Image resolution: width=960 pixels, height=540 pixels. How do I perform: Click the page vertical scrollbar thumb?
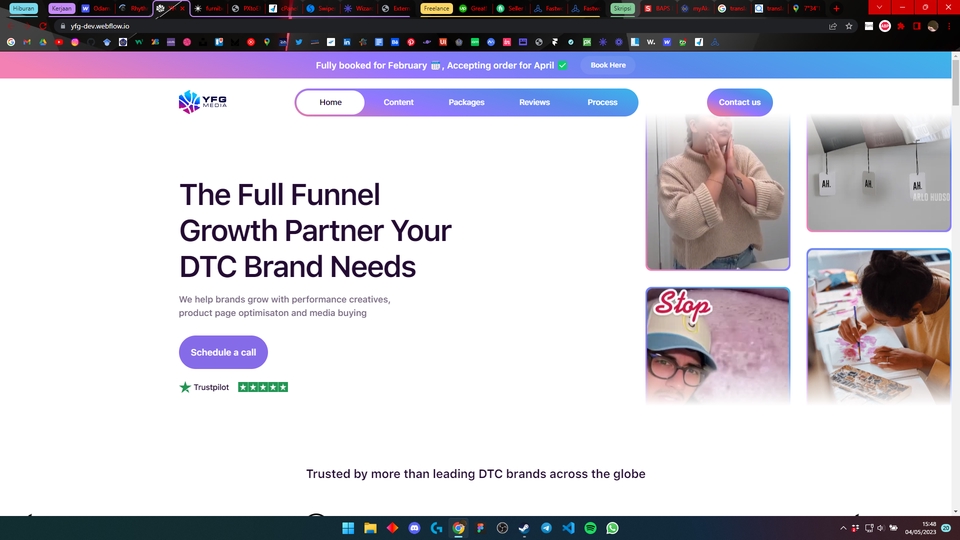click(955, 83)
